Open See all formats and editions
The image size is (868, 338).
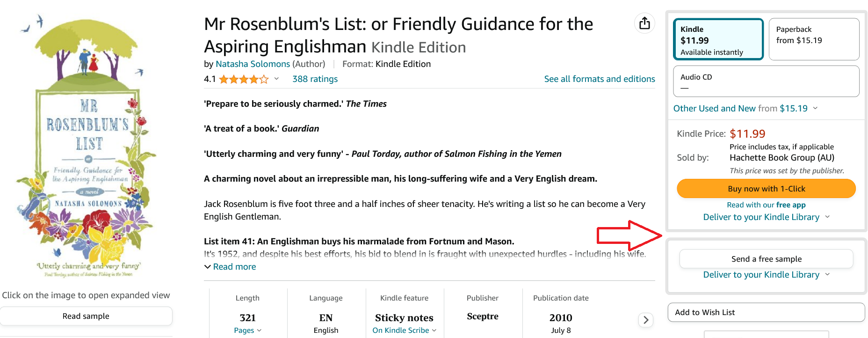(600, 79)
